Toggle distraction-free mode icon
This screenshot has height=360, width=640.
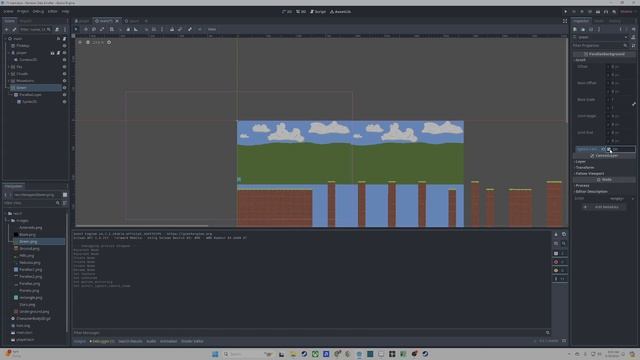tap(565, 21)
